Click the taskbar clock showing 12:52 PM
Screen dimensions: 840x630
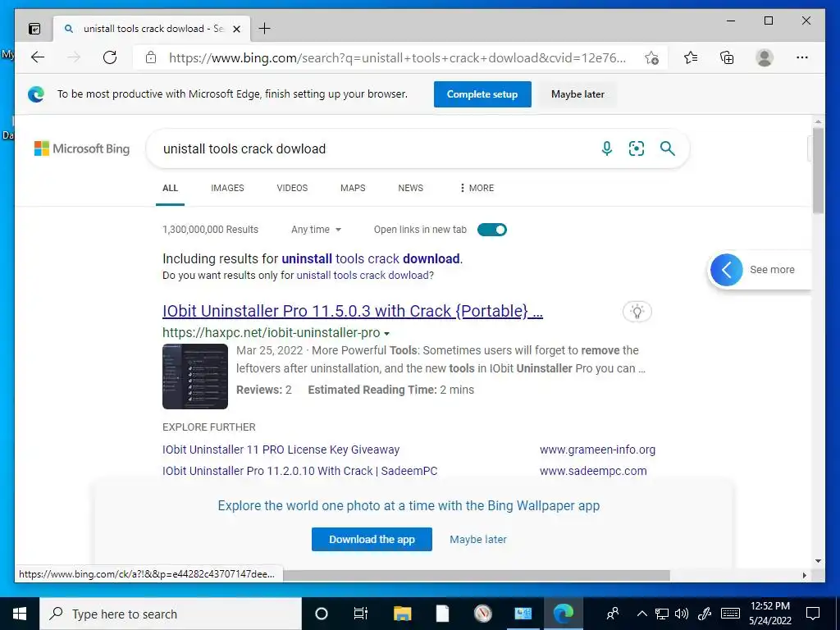pos(769,614)
